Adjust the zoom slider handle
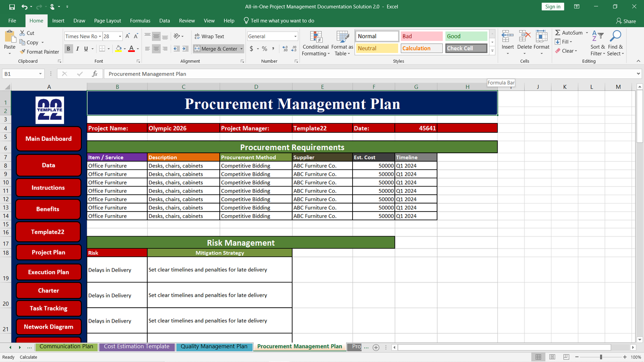644x362 pixels. (601, 357)
